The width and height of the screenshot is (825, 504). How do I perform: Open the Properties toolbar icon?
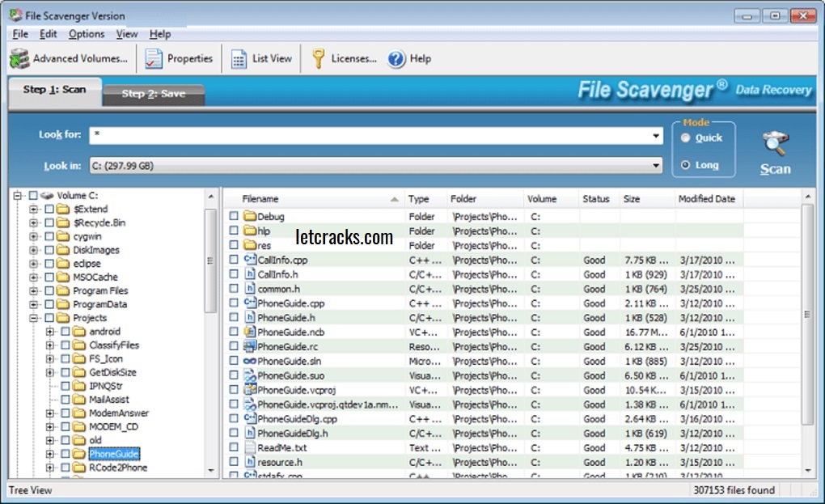[154, 58]
